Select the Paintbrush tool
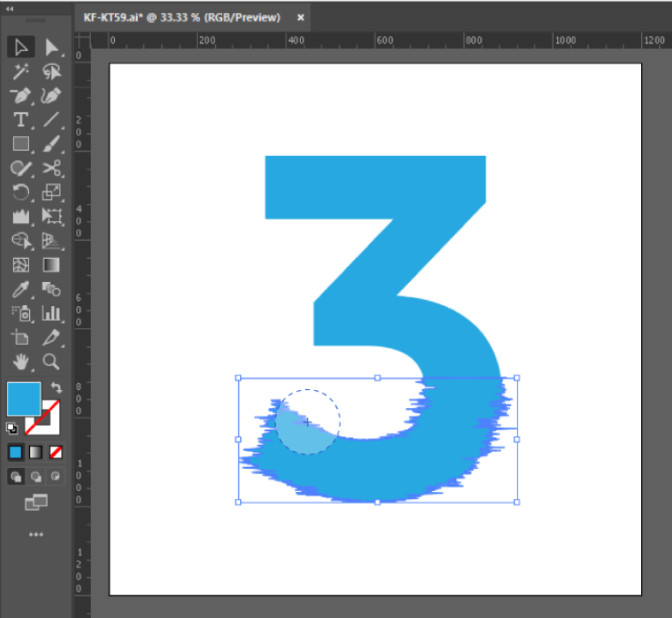The width and height of the screenshot is (672, 618). pyautogui.click(x=51, y=144)
